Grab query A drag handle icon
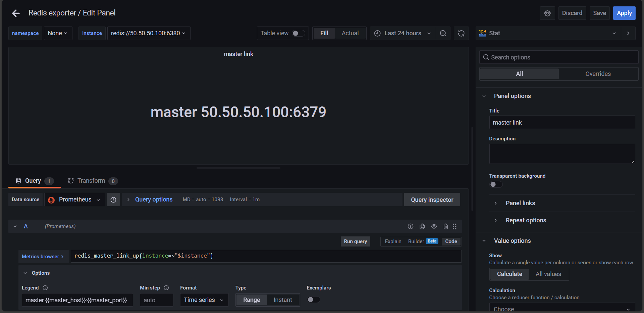This screenshot has height=313, width=644. [454, 226]
